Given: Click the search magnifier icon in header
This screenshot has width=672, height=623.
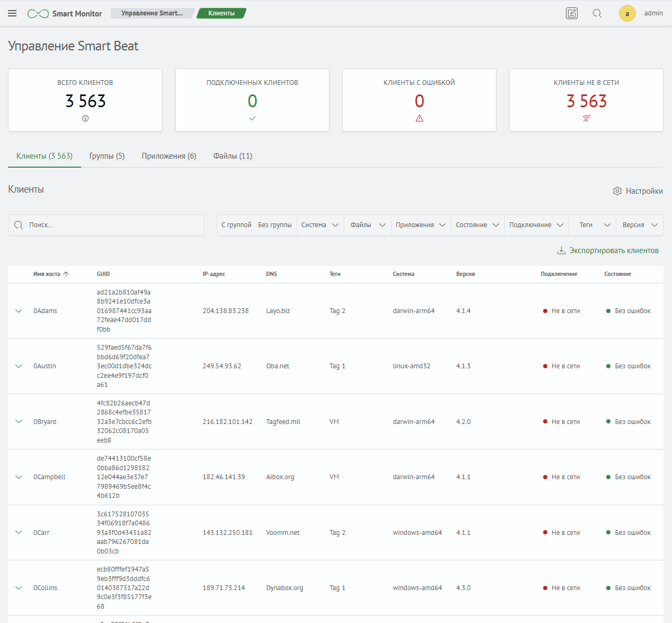Looking at the screenshot, I should [x=597, y=13].
